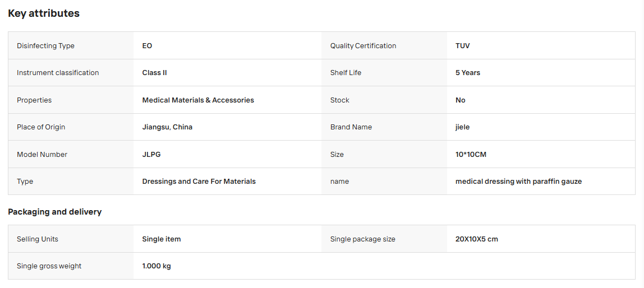Click the 20X10X5 cm package size

[477, 239]
